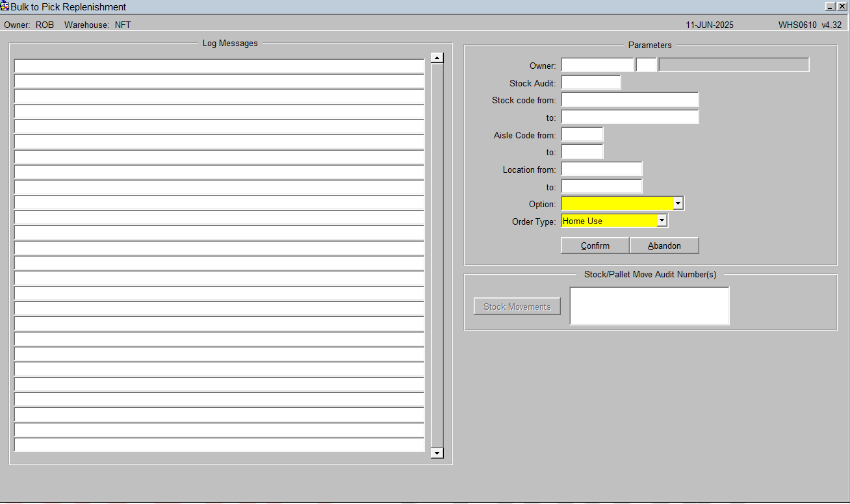Click the Stock Movements button

point(517,307)
